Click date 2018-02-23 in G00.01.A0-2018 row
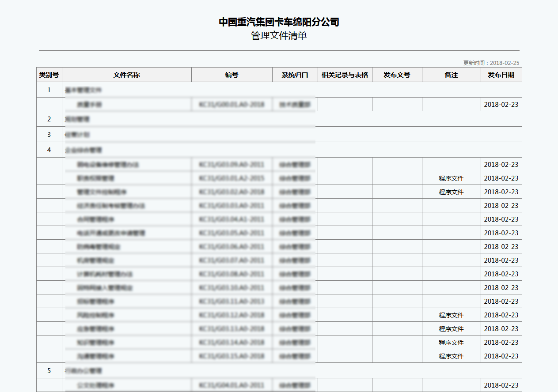 [501, 105]
